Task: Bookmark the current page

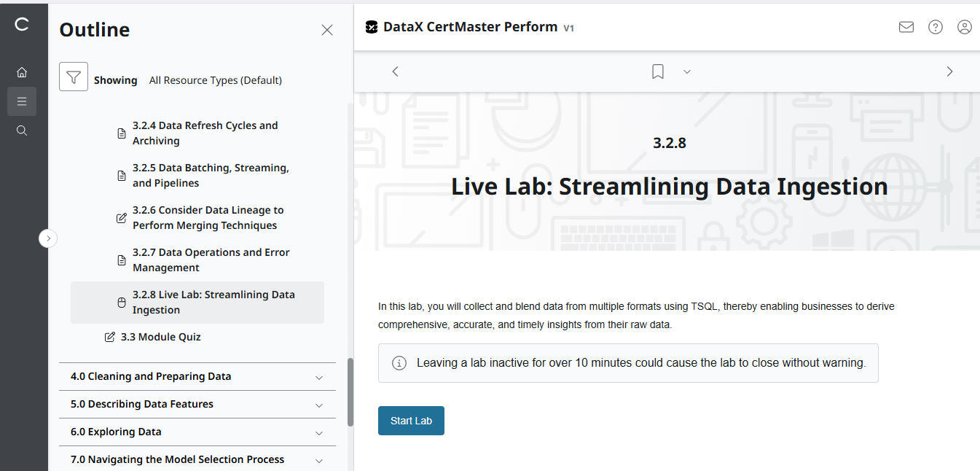Action: point(657,71)
